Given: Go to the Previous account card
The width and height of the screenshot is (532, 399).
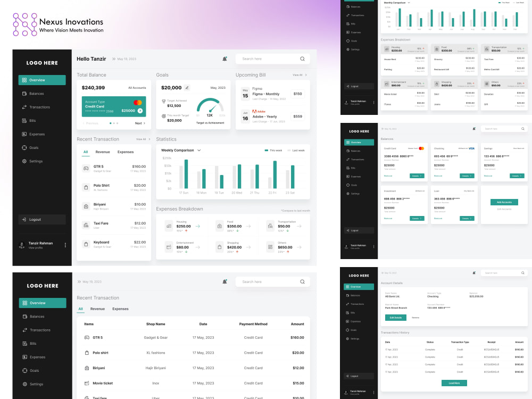Looking at the screenshot, I should [x=90, y=123].
